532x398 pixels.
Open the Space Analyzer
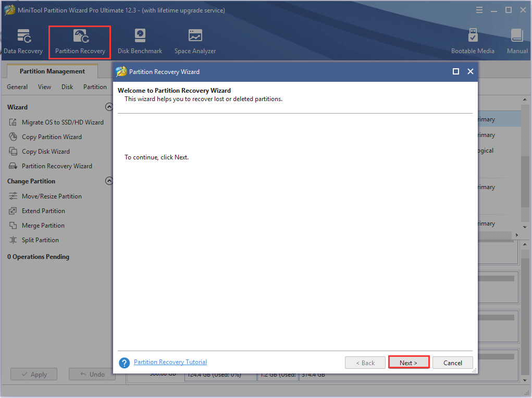[194, 41]
